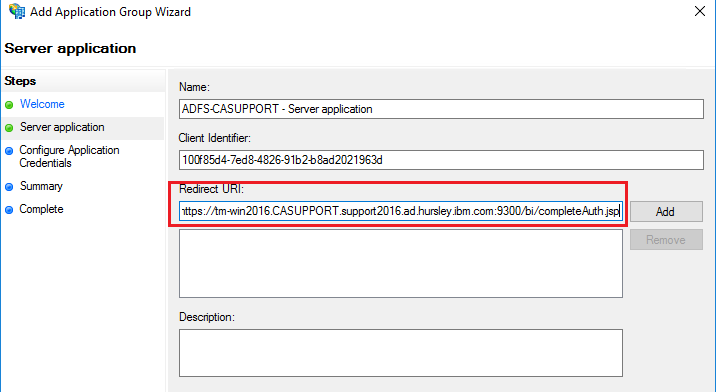
Task: Click the "Add Application Group Wizard" title text
Action: [x=111, y=12]
